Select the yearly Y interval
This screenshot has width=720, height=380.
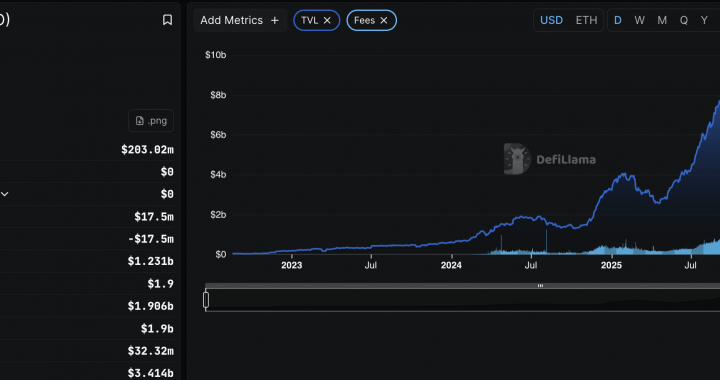click(x=704, y=20)
